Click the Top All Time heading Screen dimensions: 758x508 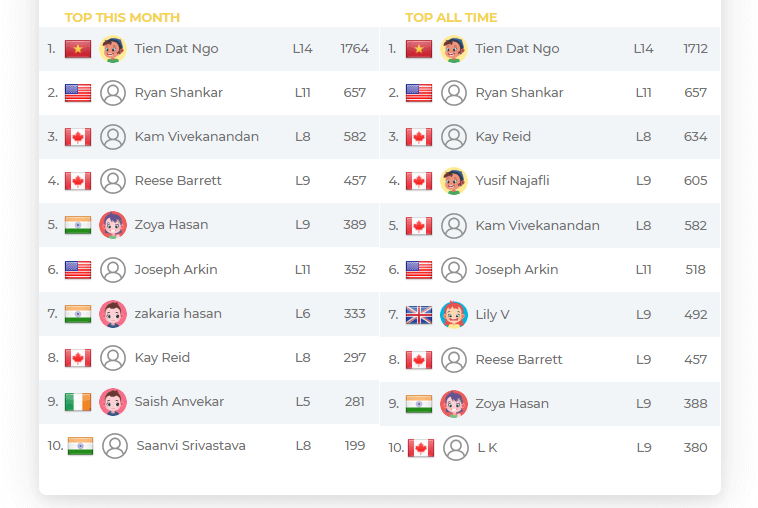451,17
